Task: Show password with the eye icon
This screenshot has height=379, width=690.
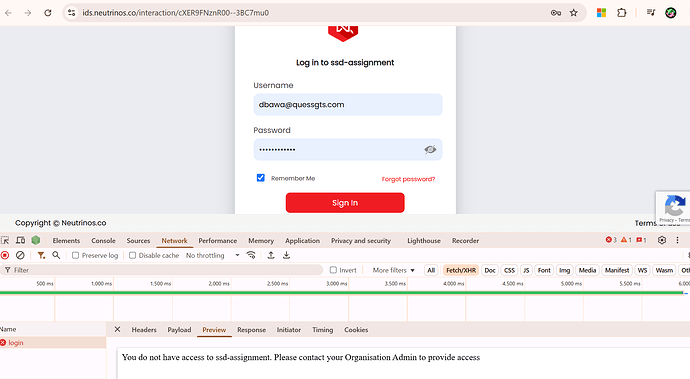Action: 430,150
